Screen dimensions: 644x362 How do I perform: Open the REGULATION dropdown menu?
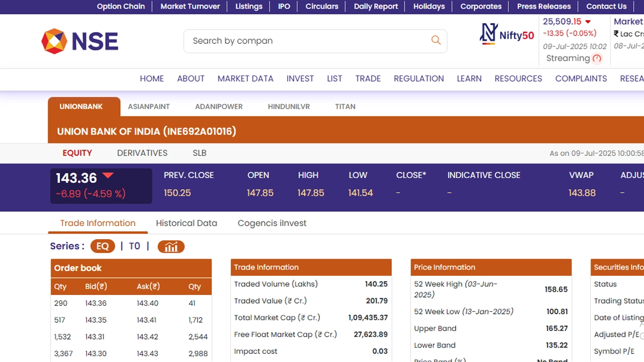tap(419, 78)
